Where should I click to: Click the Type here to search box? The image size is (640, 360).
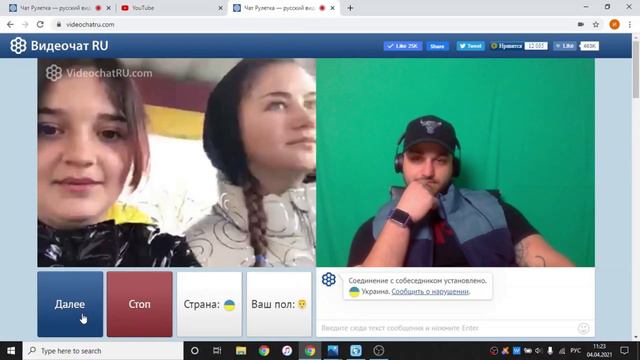(x=103, y=351)
